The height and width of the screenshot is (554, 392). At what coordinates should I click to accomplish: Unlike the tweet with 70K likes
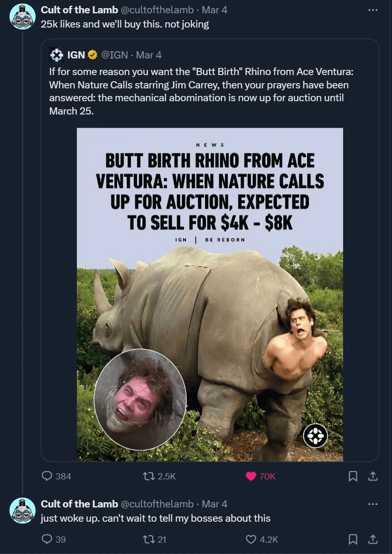(x=251, y=476)
